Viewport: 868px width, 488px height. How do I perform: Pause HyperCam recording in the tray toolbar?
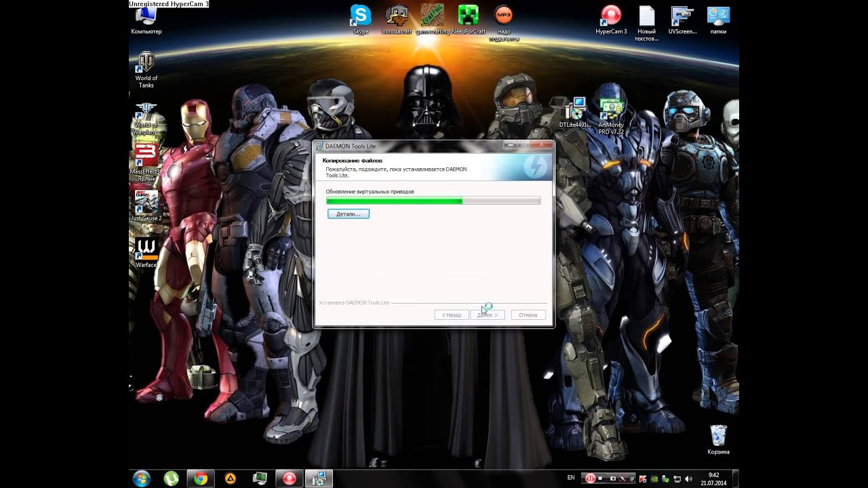click(x=591, y=478)
